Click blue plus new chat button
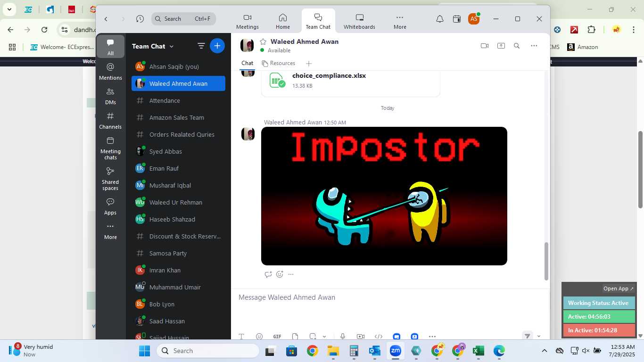 point(217,46)
